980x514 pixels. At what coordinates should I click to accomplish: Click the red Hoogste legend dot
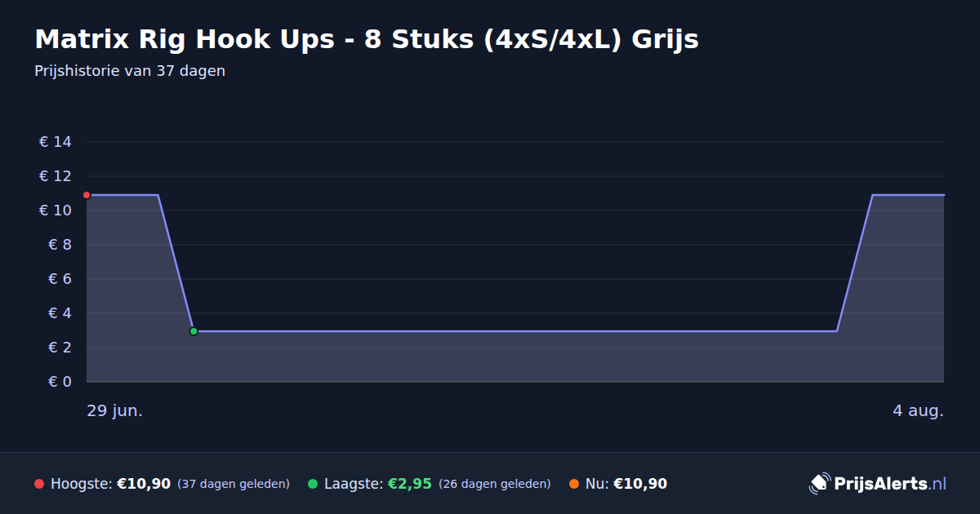click(39, 484)
